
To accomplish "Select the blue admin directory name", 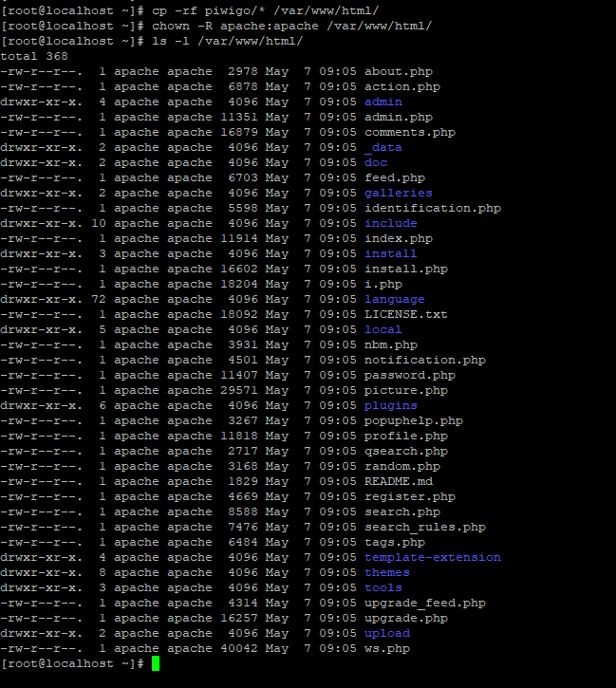I will pos(383,102).
